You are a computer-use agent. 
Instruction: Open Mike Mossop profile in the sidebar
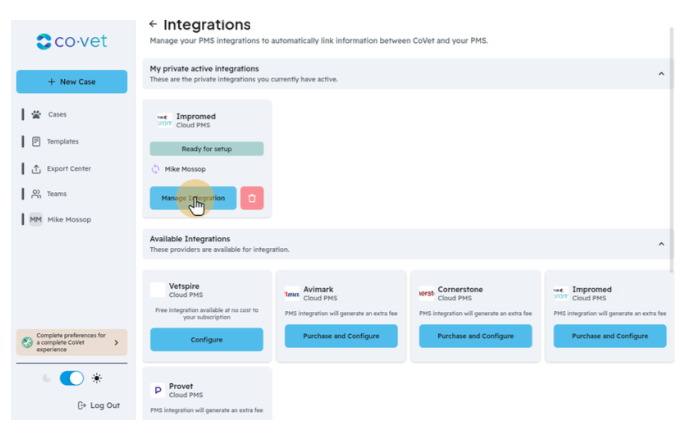(x=69, y=219)
